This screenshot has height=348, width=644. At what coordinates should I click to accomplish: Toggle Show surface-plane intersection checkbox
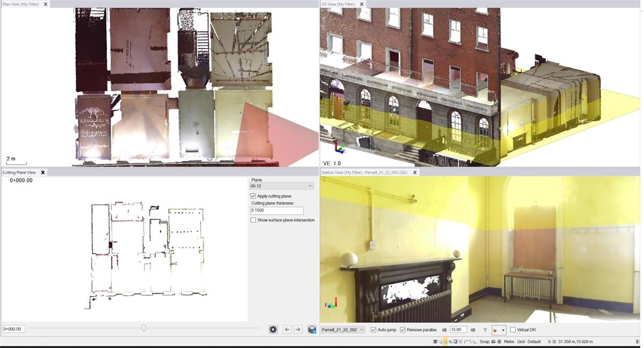pyautogui.click(x=253, y=220)
